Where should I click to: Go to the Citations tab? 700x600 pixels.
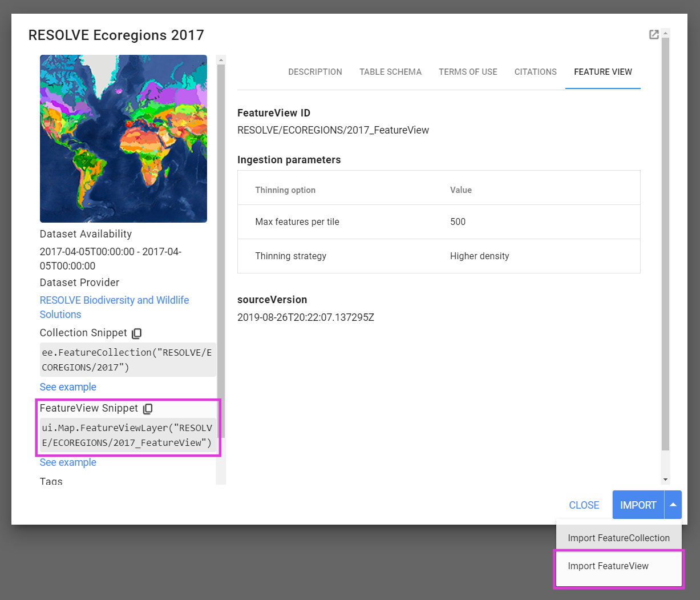point(535,72)
